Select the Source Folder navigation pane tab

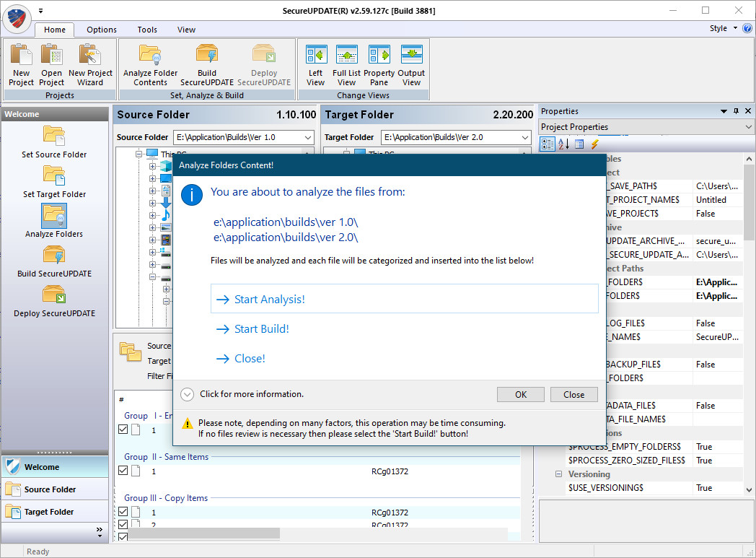pos(55,489)
